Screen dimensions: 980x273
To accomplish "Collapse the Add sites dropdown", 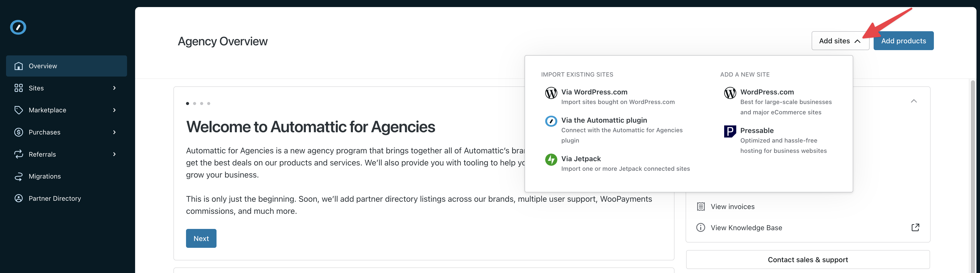I will [840, 41].
